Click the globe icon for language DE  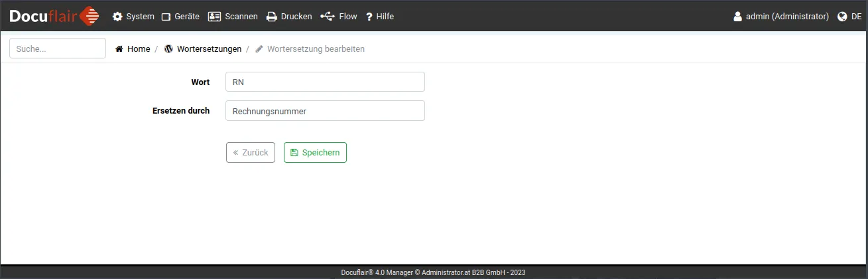pyautogui.click(x=843, y=17)
